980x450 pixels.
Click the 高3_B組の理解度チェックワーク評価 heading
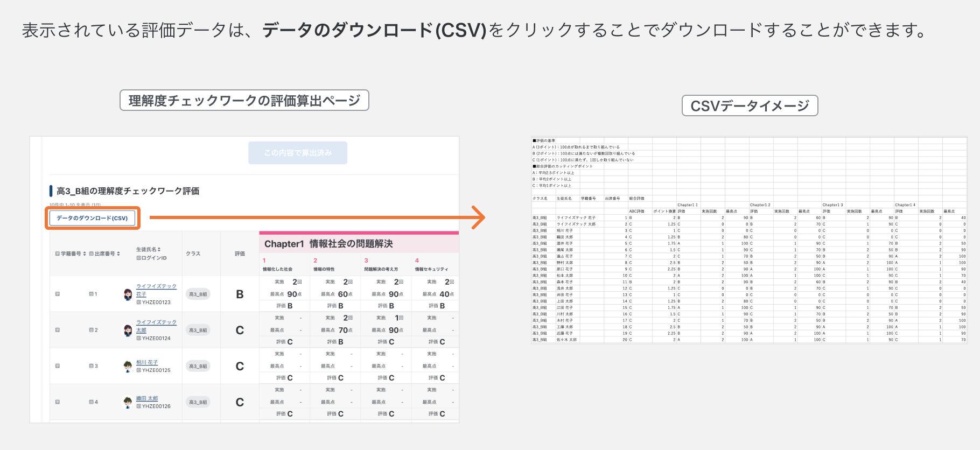point(128,191)
